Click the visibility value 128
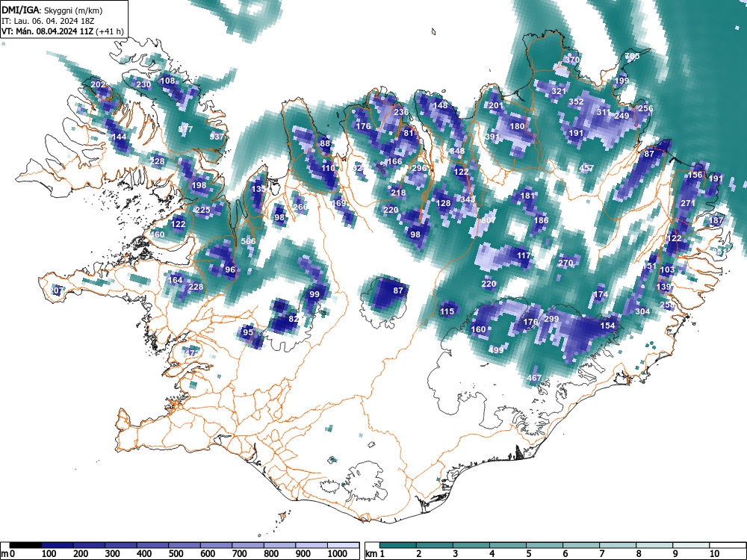Screen dimensions: 747x560 443,203
